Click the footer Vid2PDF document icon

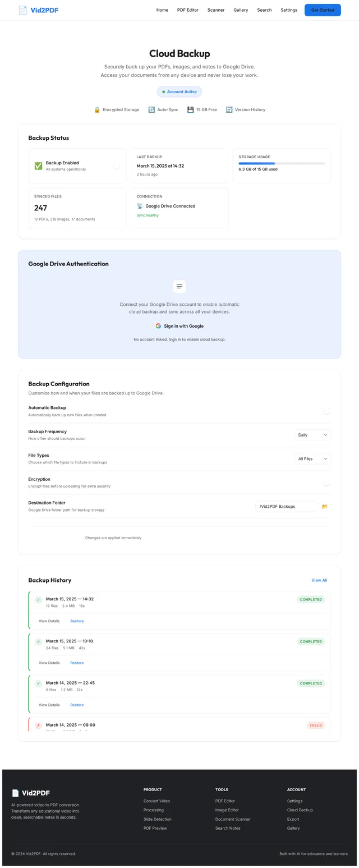point(15,793)
